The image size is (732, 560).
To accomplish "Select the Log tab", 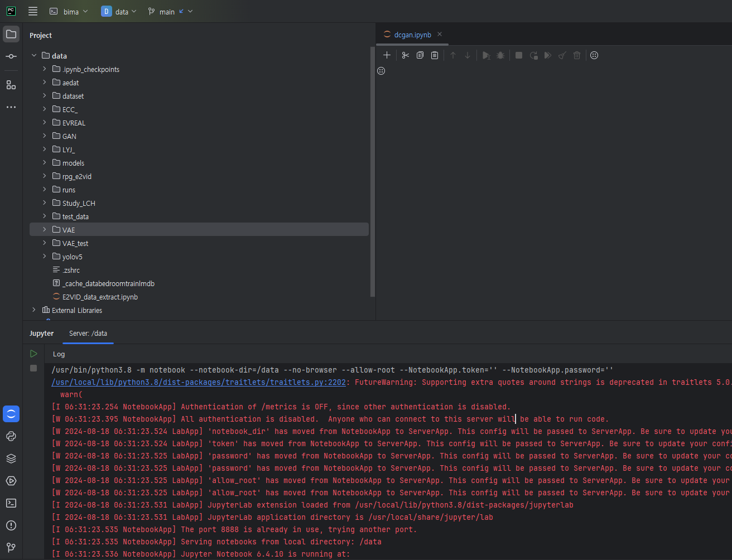I will coord(59,354).
